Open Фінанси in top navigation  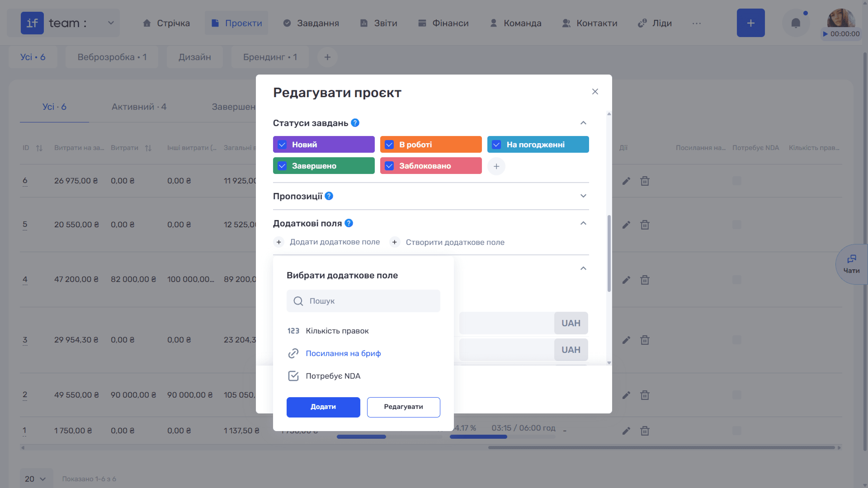point(443,23)
